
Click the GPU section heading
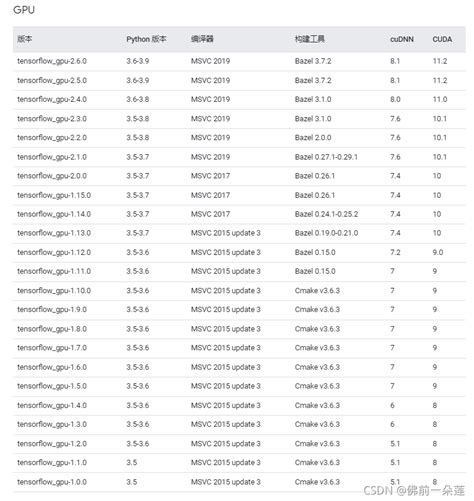point(24,10)
